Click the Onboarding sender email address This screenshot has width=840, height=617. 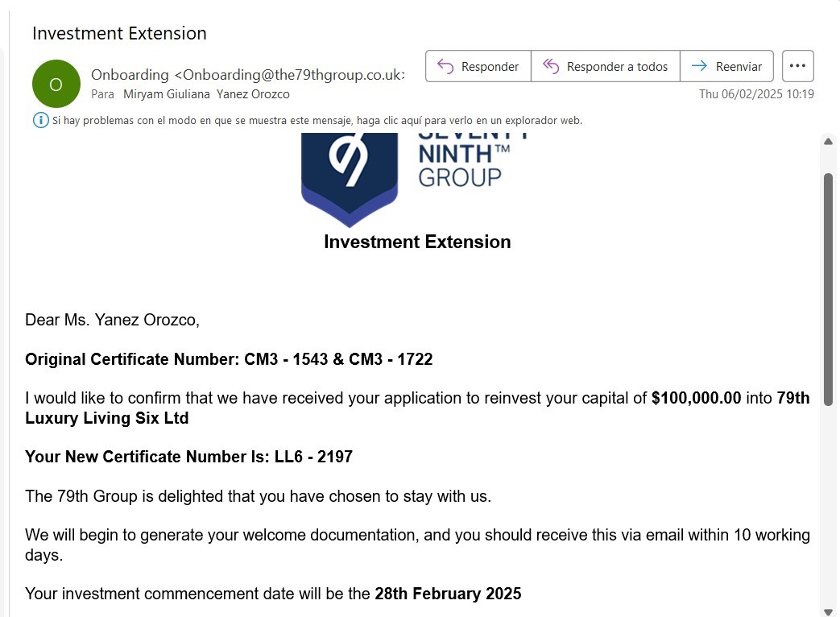pyautogui.click(x=291, y=75)
